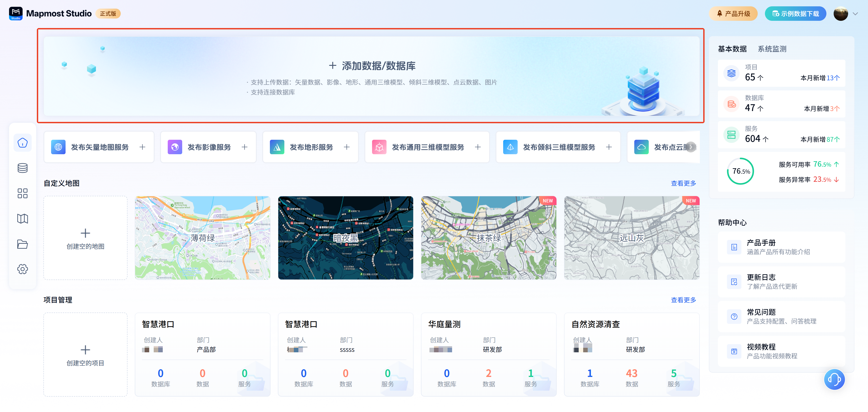868x412 pixels.
Task: Click 示例数据下载 button
Action: [795, 14]
